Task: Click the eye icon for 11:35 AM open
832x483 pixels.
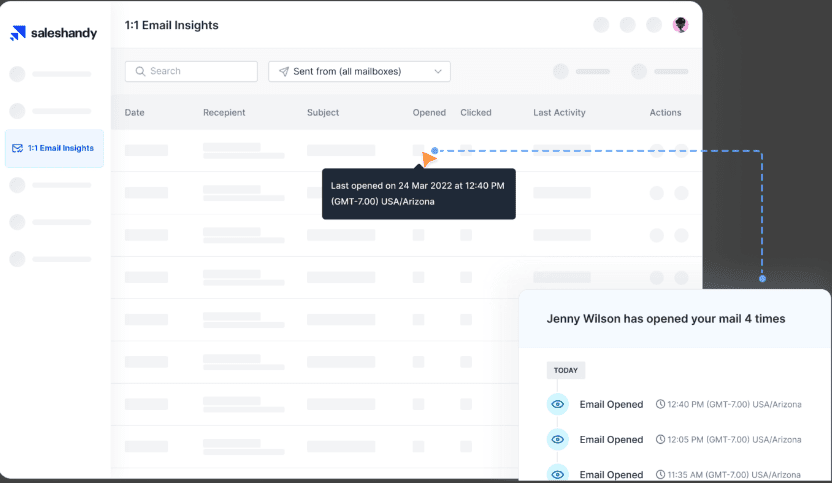Action: pyautogui.click(x=558, y=473)
